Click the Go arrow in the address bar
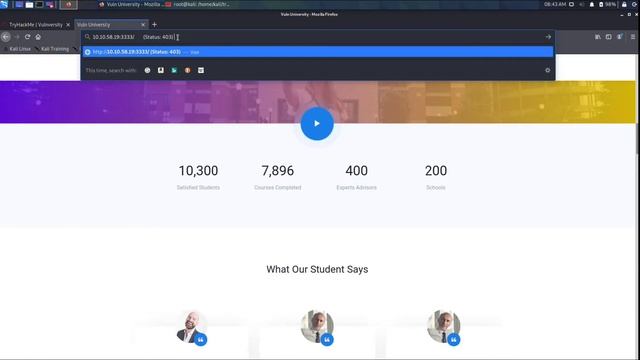The width and height of the screenshot is (640, 360). 548,37
